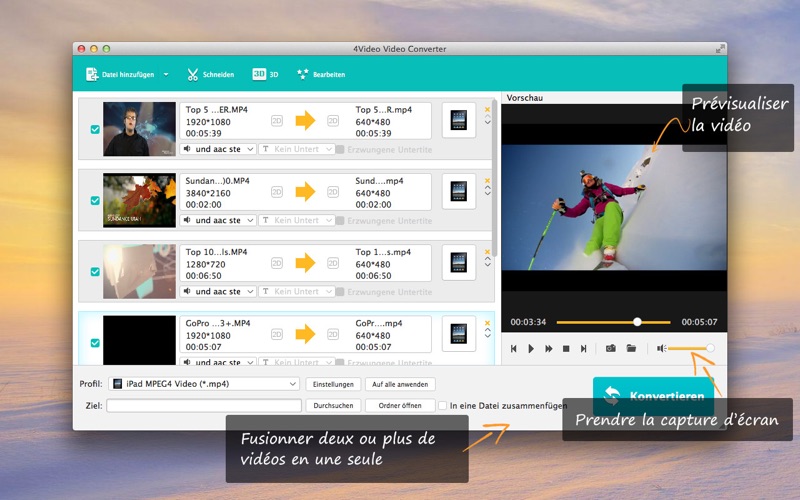
Task: Move Top 5 ...ER.MP4 down with arrow
Action: point(488,122)
